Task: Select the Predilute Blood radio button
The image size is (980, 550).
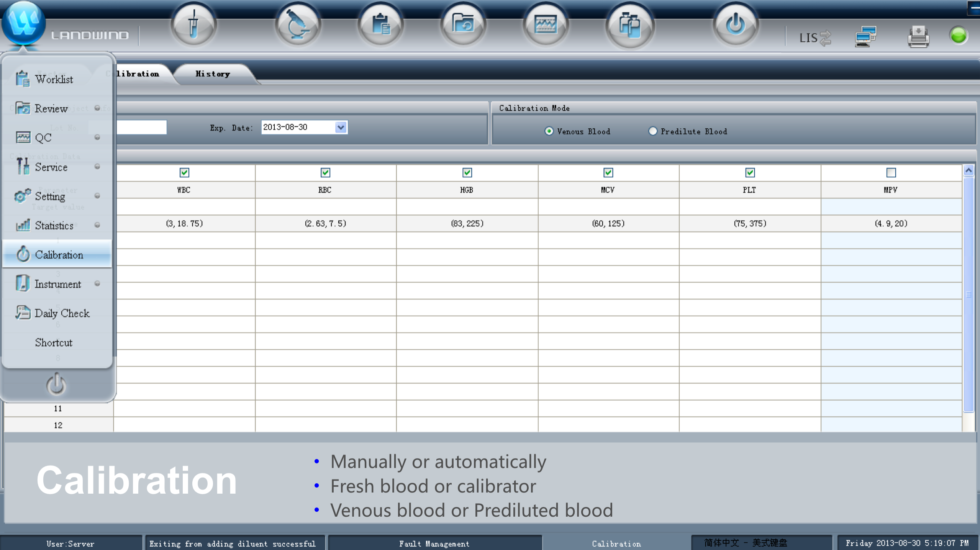Action: point(652,131)
